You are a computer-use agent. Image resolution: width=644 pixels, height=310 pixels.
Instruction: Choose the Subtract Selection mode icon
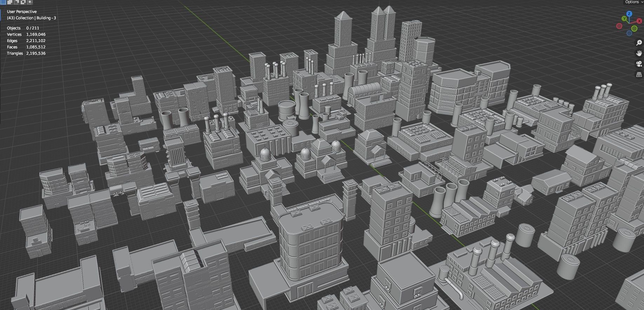tap(16, 2)
